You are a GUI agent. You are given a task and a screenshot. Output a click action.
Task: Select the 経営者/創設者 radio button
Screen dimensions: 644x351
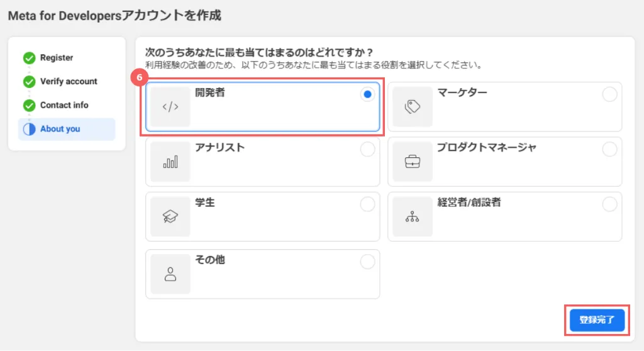(x=609, y=204)
